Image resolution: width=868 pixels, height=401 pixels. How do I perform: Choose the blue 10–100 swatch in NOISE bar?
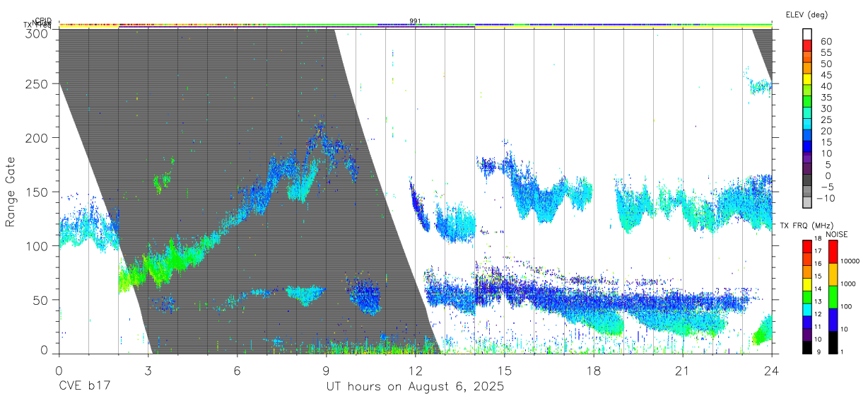[x=833, y=319]
